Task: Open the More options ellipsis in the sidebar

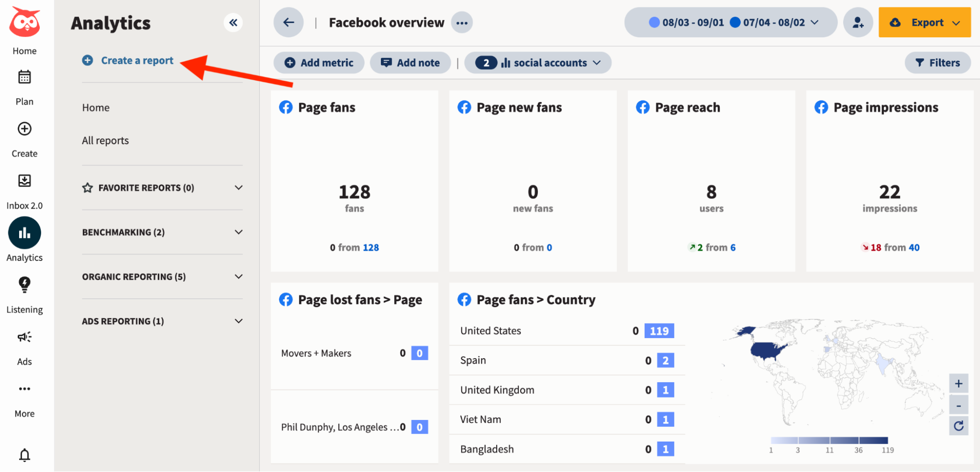Action: pyautogui.click(x=24, y=389)
